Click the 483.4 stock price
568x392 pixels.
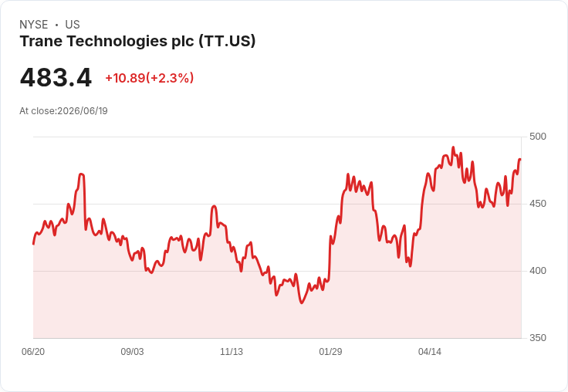[x=56, y=77]
